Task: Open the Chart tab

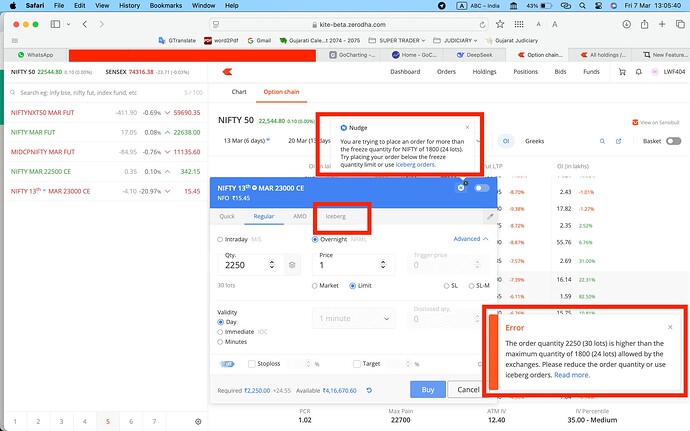Action: pyautogui.click(x=239, y=92)
